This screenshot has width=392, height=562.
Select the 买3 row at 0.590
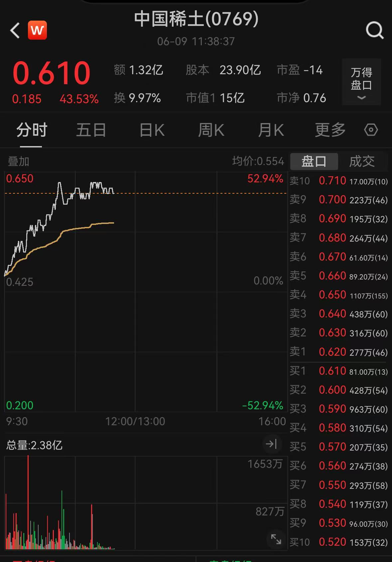[x=338, y=409]
